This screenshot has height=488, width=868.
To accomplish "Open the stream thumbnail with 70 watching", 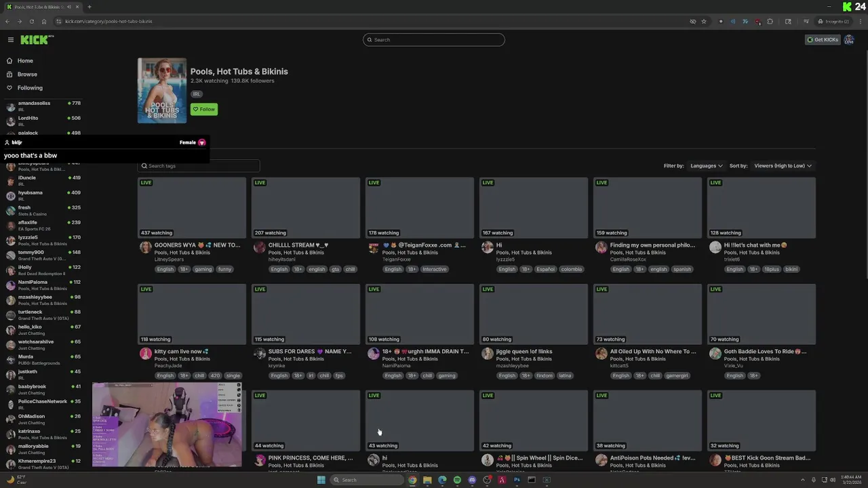I will pos(762,314).
